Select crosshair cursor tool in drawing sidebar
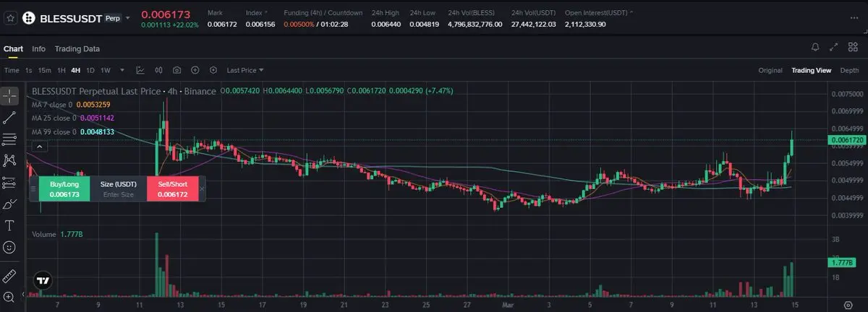The image size is (868, 312). [10, 96]
